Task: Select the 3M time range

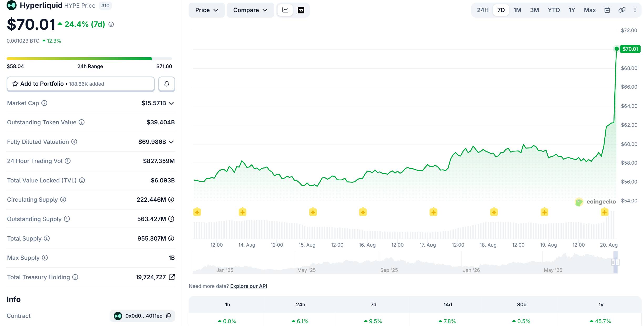Action: click(534, 10)
